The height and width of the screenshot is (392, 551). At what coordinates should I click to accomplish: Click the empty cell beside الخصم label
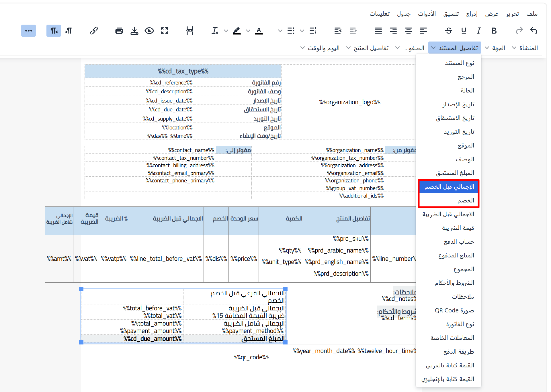pyautogui.click(x=132, y=300)
